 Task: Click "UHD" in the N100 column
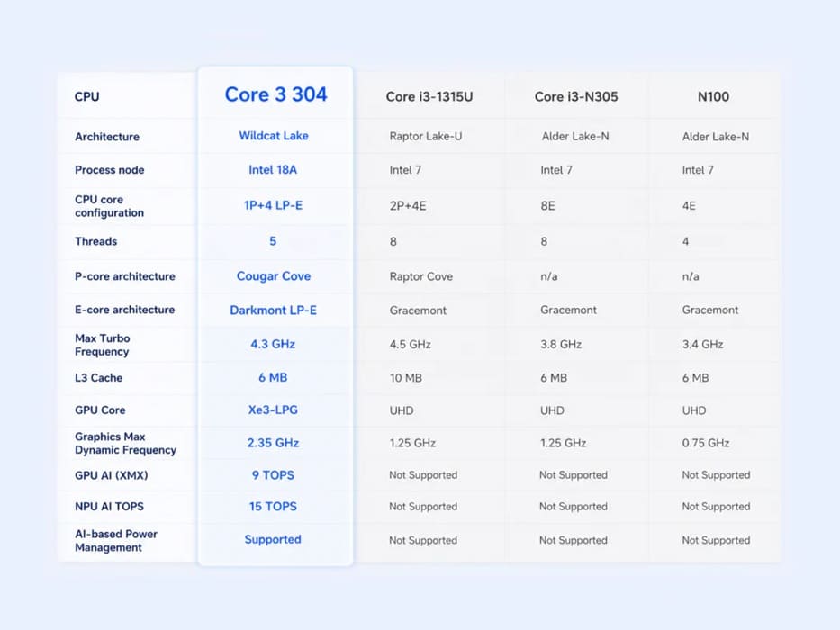point(694,410)
